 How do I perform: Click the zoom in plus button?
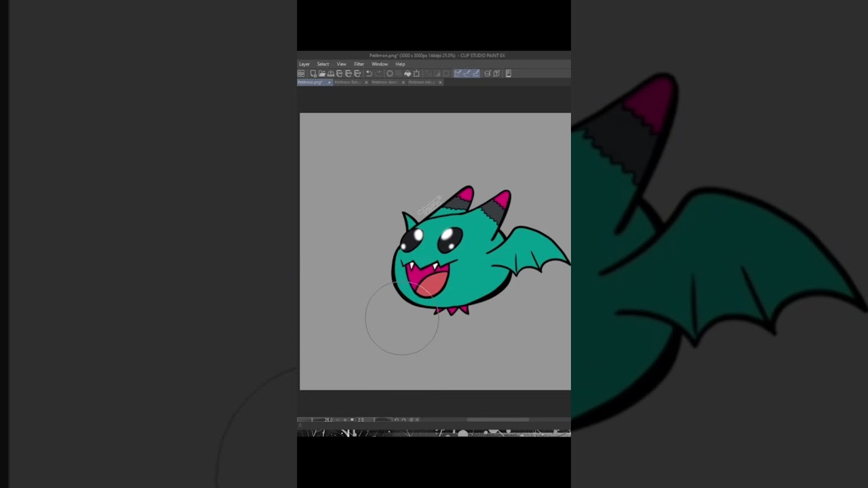(345, 420)
